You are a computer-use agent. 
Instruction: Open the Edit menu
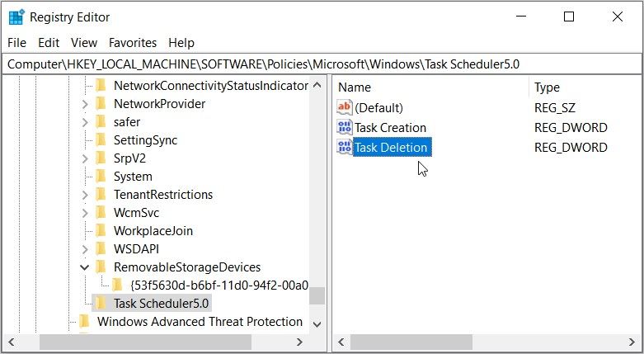coord(49,43)
